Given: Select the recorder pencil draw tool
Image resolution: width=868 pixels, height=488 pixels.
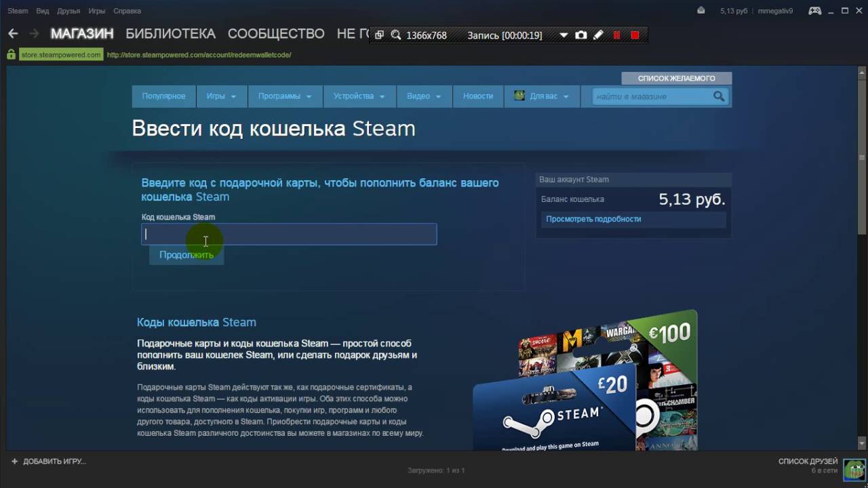Looking at the screenshot, I should (598, 35).
